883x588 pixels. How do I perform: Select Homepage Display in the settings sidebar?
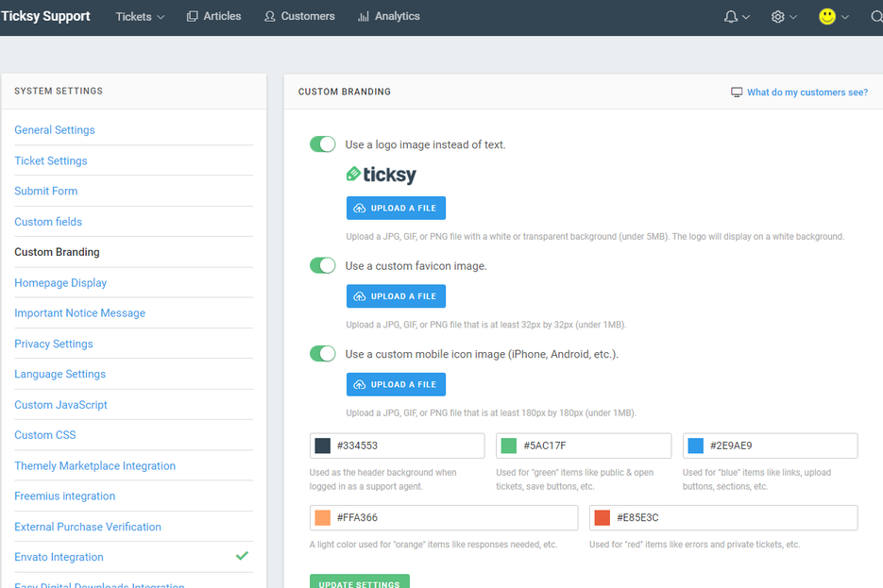click(x=60, y=282)
